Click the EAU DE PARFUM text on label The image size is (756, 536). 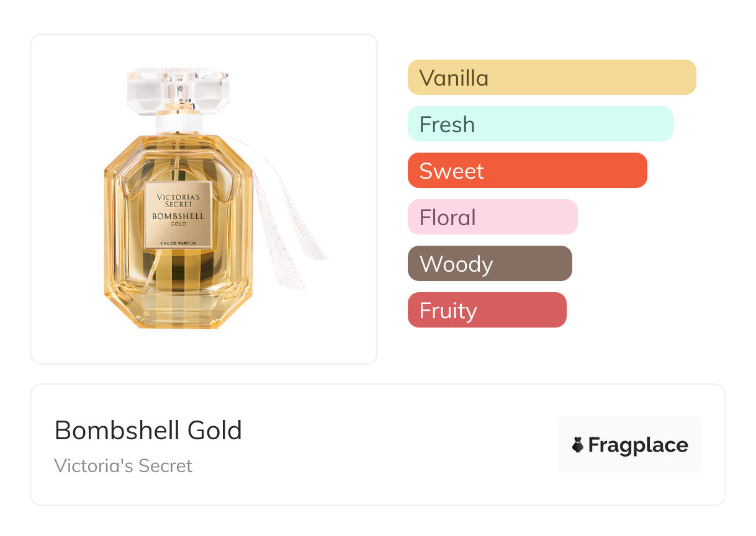179,243
